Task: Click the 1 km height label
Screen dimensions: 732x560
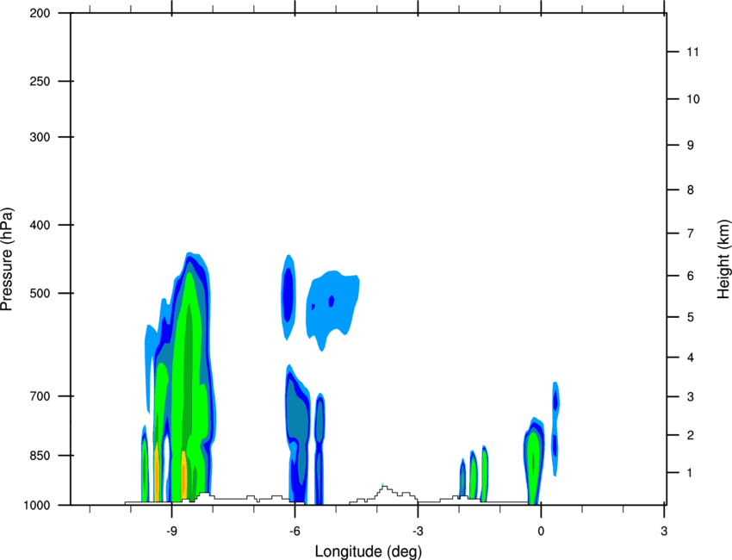Action: pyautogui.click(x=690, y=473)
